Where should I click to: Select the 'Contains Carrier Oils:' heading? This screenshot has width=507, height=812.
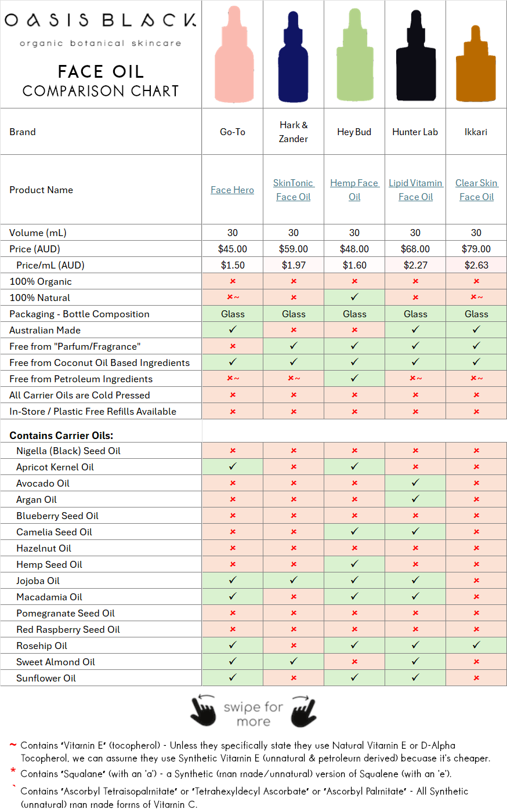pyautogui.click(x=61, y=436)
